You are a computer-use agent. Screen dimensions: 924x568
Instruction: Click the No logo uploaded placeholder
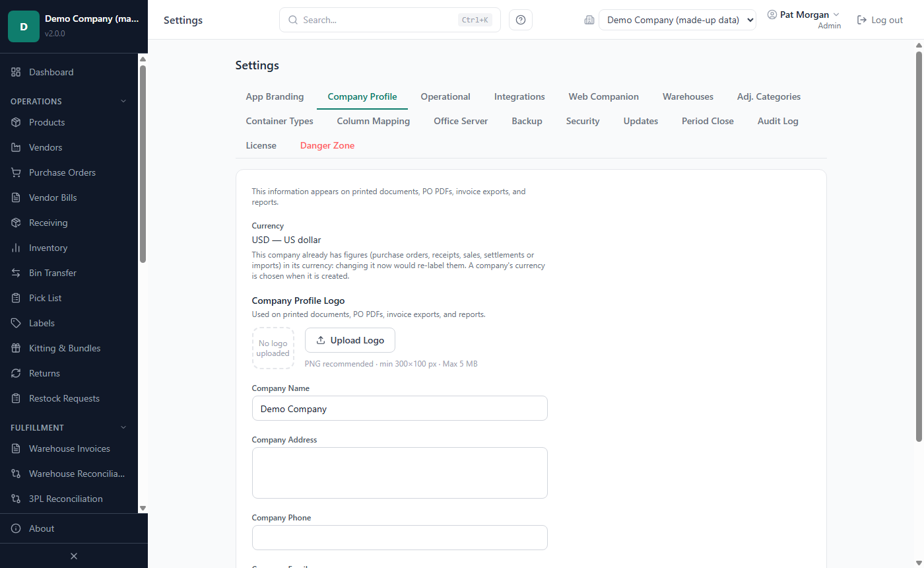click(273, 348)
